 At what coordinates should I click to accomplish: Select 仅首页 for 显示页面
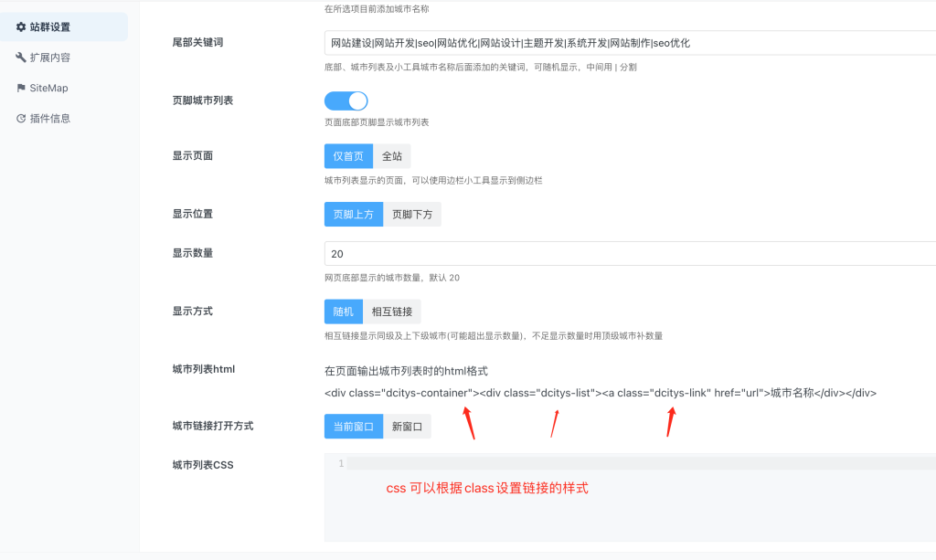(x=348, y=156)
